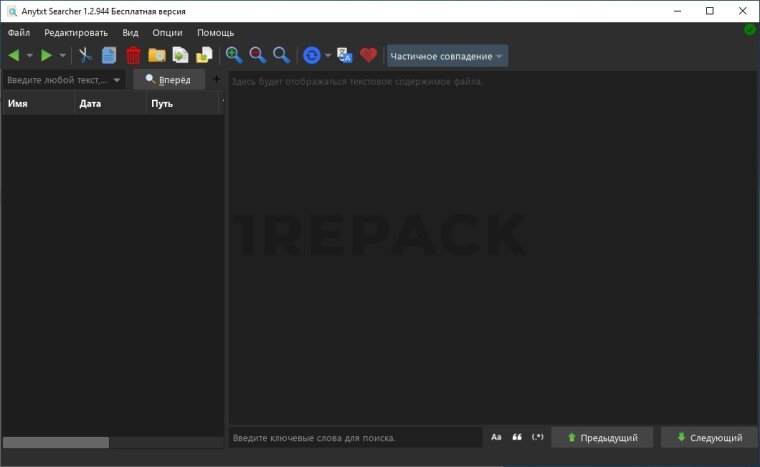Click the green forward arrow icon
This screenshot has width=760, height=467.
(x=46, y=55)
